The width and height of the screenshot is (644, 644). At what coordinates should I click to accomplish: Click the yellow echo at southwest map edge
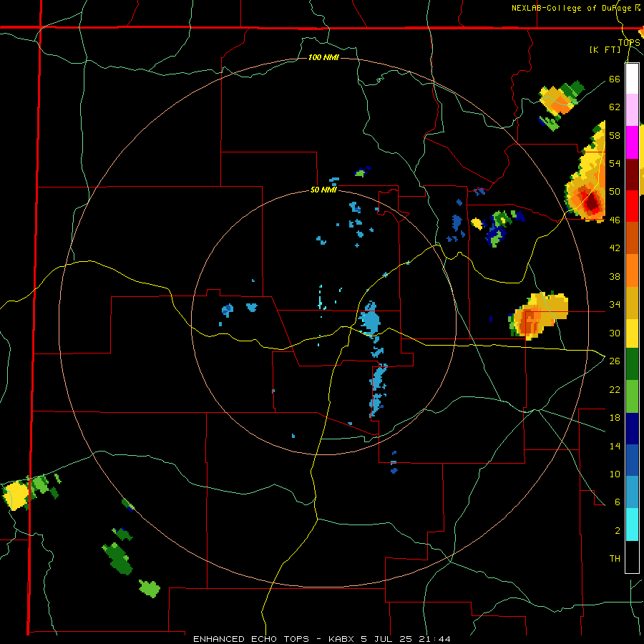[x=17, y=495]
